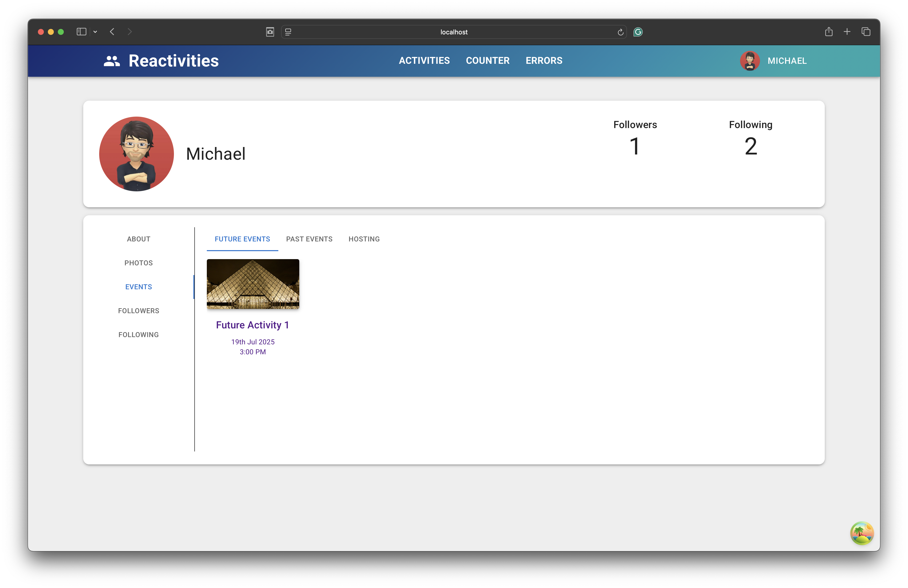This screenshot has width=908, height=588.
Task: Click Michael's small avatar in navbar
Action: click(x=750, y=61)
